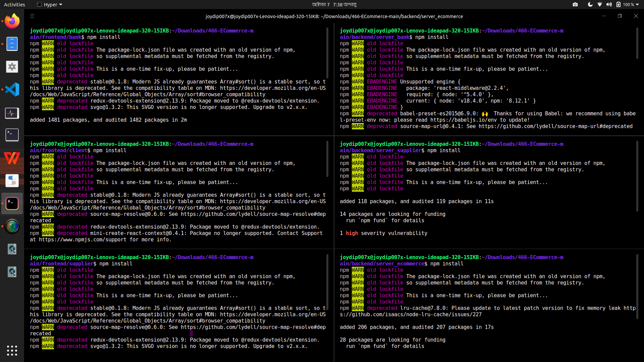Open the https://www.npmjs.com/support link
This screenshot has height=362, width=644.
coord(83,240)
